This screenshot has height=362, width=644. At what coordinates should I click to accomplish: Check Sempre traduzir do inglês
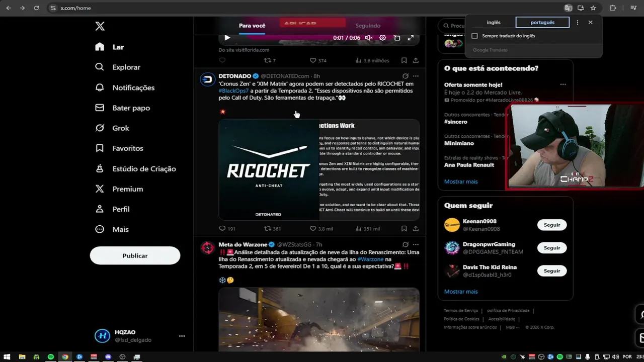tap(474, 36)
